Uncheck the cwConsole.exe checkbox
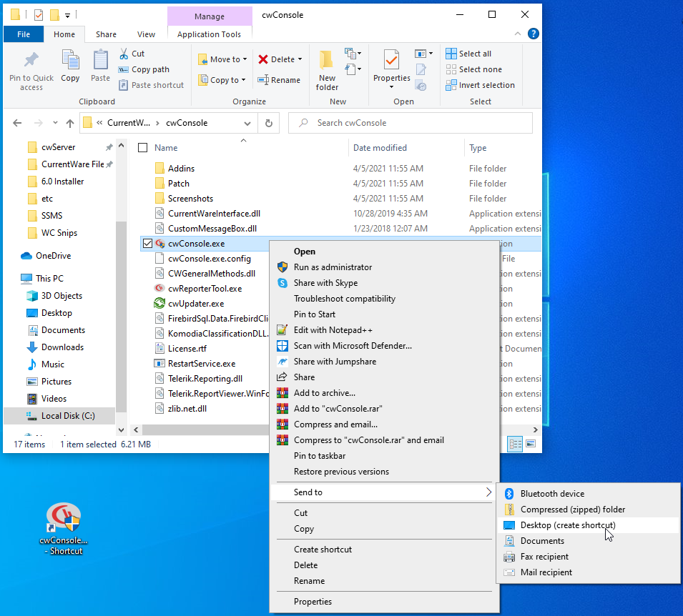The height and width of the screenshot is (616, 683). coord(147,244)
